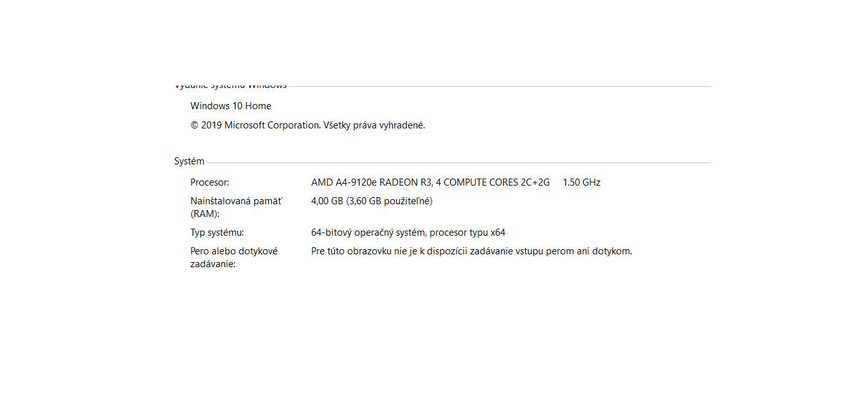This screenshot has height=404, width=868.
Task: Click the "1.50 GHz" processor speed value
Action: 581,182
